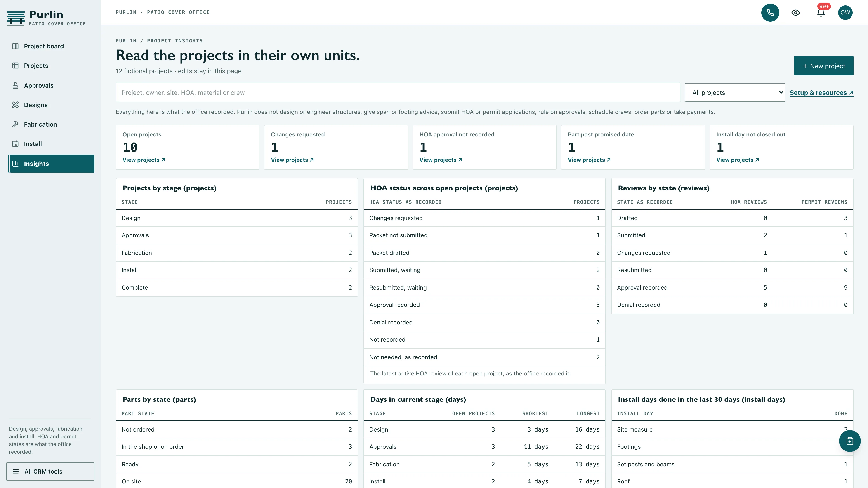Click the Approval recorded row in Reviews by state

click(732, 288)
